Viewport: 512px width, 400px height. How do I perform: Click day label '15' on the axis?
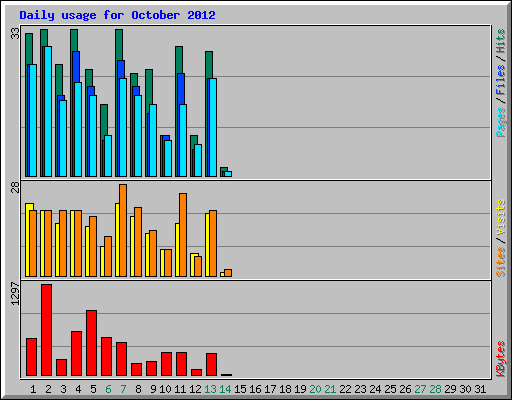(x=240, y=389)
